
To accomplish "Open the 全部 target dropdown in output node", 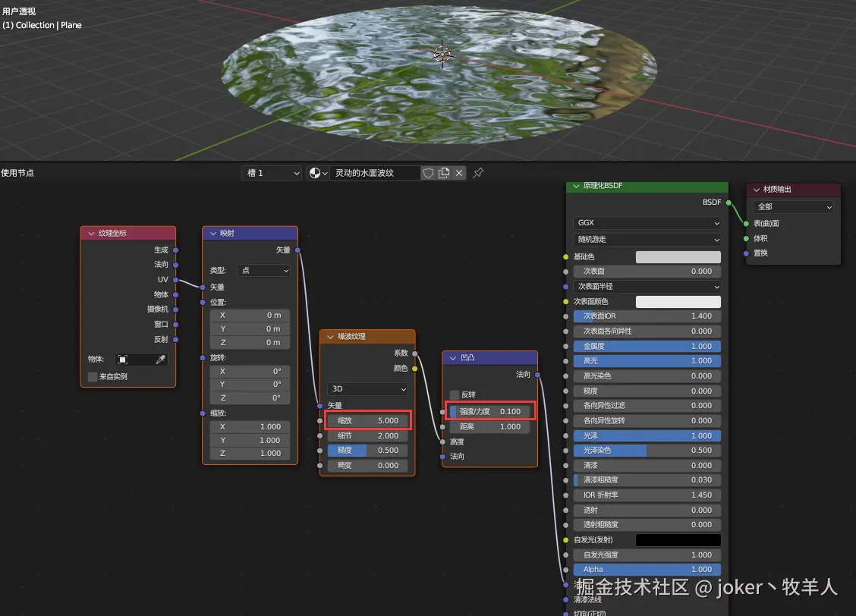I will click(x=793, y=207).
